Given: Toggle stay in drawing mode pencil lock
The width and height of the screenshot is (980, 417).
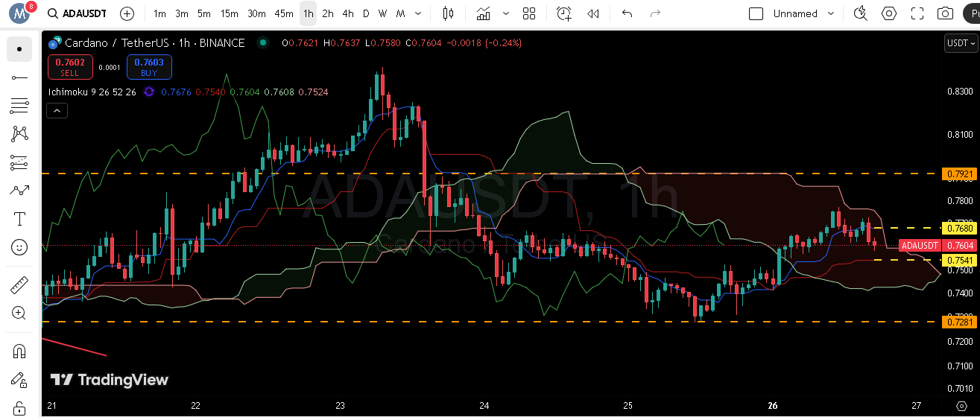Looking at the screenshot, I should coord(19,380).
